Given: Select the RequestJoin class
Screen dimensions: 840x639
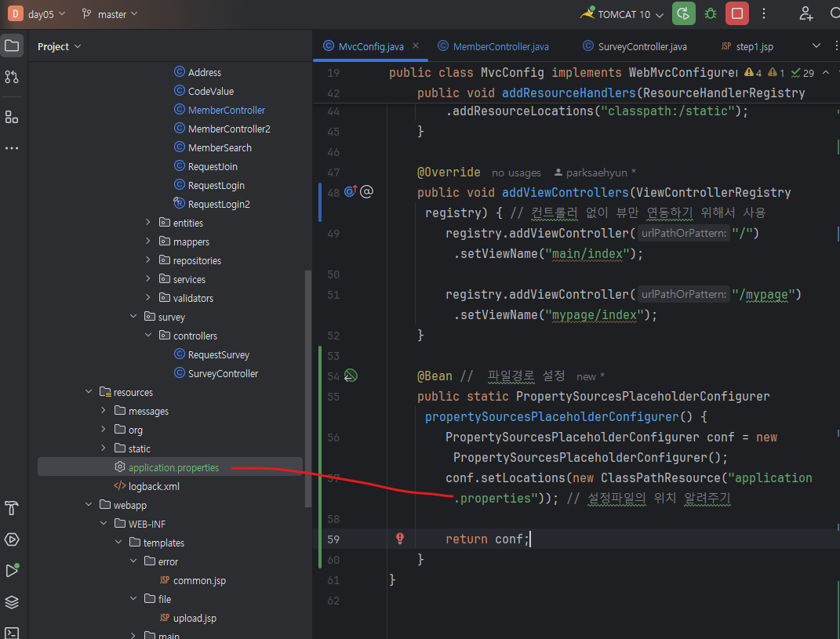Looking at the screenshot, I should pyautogui.click(x=205, y=166).
